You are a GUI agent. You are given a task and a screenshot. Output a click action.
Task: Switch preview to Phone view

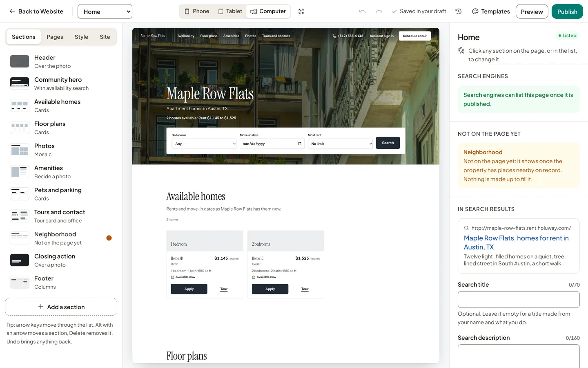click(197, 11)
